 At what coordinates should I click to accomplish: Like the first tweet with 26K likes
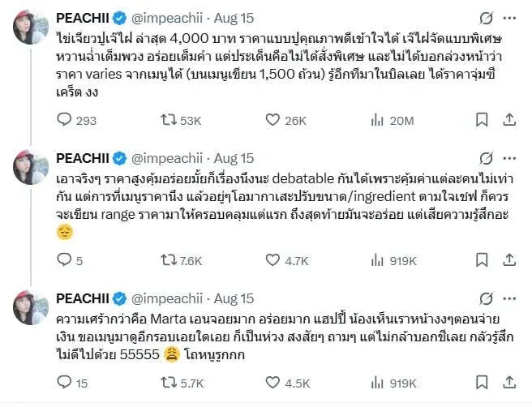point(272,120)
